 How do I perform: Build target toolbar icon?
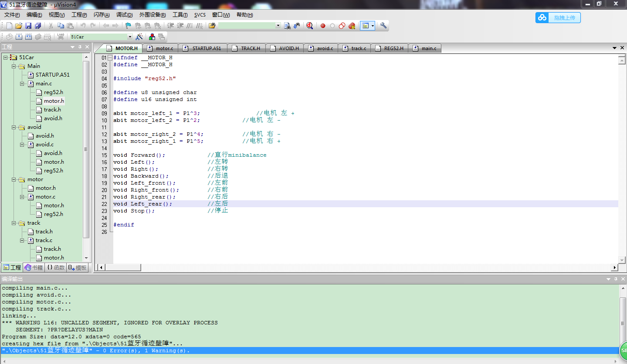[19, 37]
